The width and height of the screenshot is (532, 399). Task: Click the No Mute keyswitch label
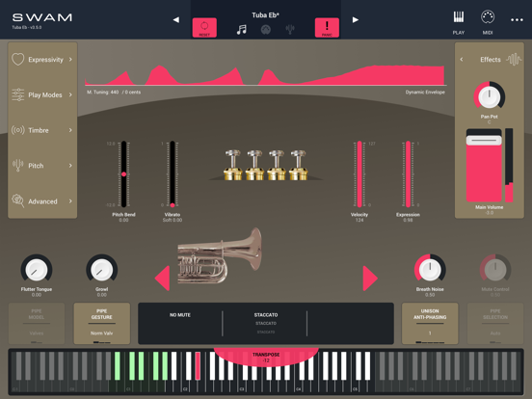[180, 315]
